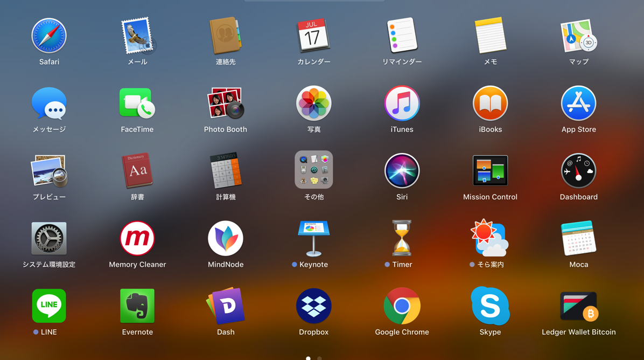Open the Moca calendar app
644x360 pixels.
click(579, 238)
